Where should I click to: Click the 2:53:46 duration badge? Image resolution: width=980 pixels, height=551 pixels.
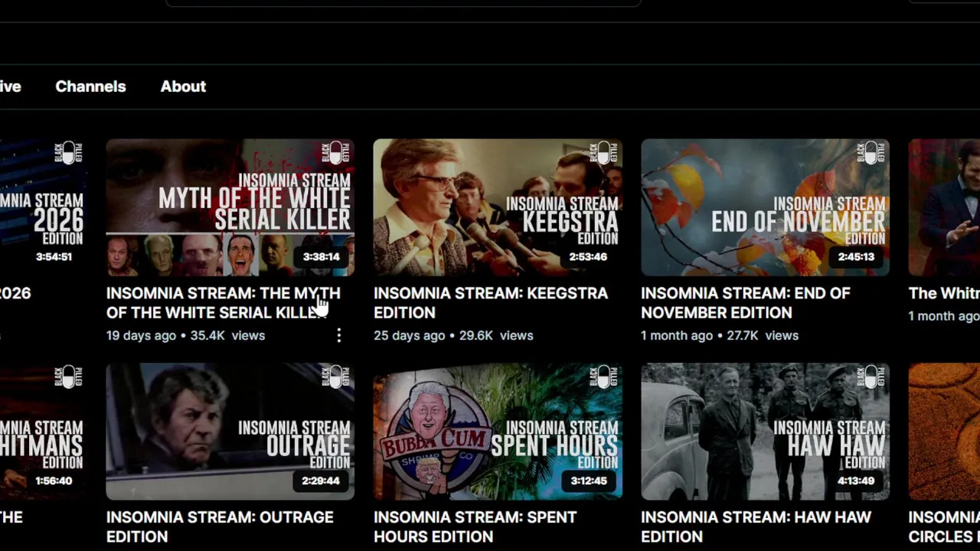click(x=588, y=256)
